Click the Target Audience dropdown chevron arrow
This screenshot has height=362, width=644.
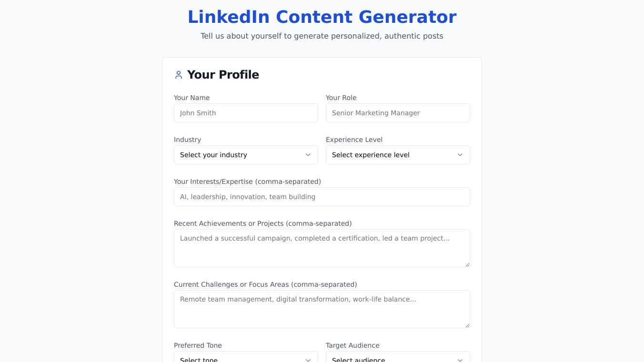[x=460, y=360]
